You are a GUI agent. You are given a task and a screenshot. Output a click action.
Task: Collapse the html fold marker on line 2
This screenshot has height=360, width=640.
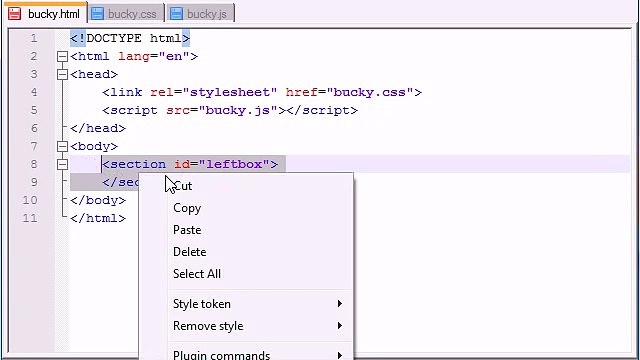62,56
